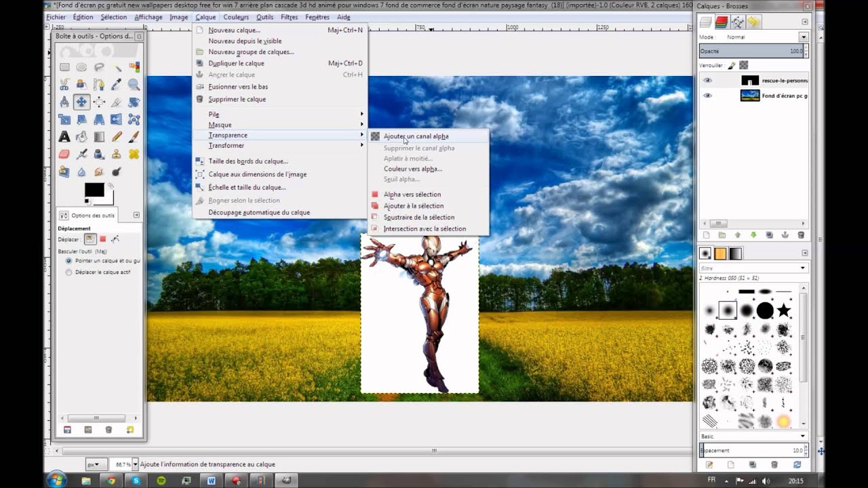868x488 pixels.
Task: Select the Clone stamp tool
Action: (x=117, y=155)
